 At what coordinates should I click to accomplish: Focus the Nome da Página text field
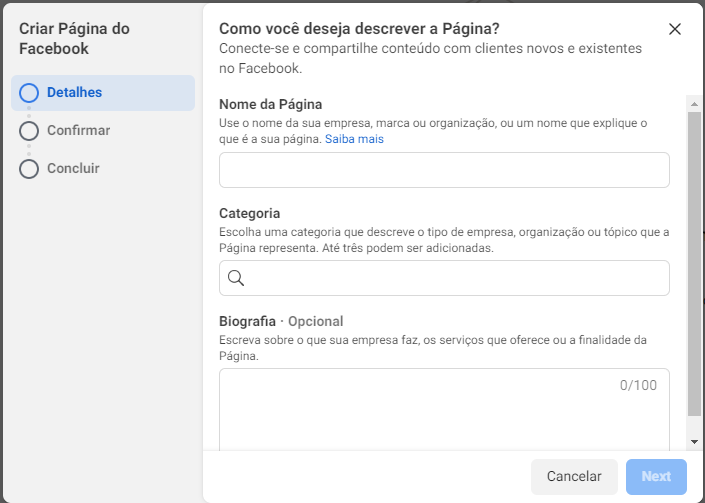click(x=444, y=170)
